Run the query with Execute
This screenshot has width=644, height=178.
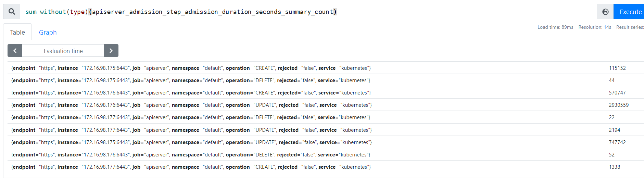pyautogui.click(x=630, y=12)
